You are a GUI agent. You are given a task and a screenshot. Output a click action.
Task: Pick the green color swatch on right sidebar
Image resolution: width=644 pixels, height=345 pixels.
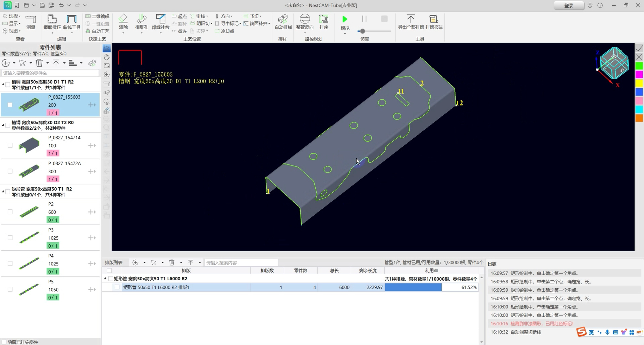[639, 66]
